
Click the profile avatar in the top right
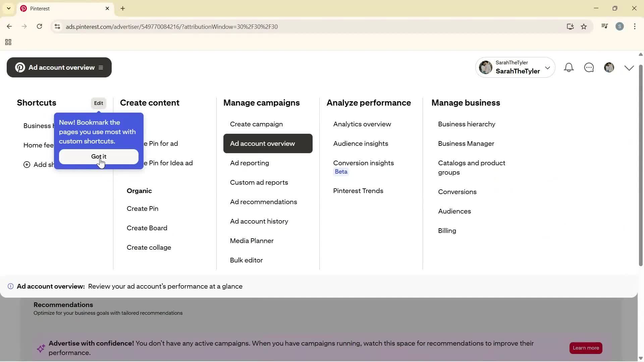coord(610,67)
